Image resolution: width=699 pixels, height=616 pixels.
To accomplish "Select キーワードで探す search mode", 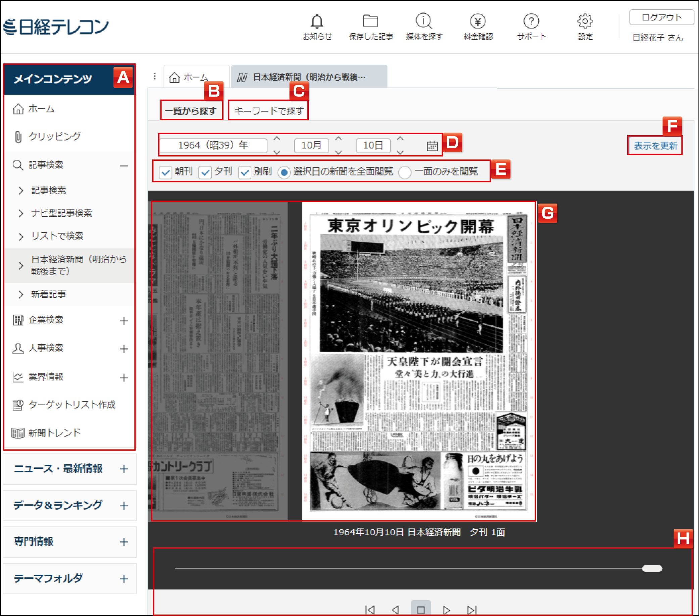I will (x=268, y=110).
